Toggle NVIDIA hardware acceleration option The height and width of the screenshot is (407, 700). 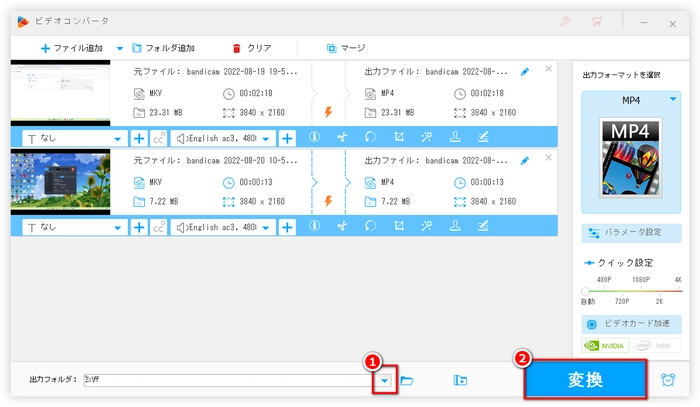606,345
